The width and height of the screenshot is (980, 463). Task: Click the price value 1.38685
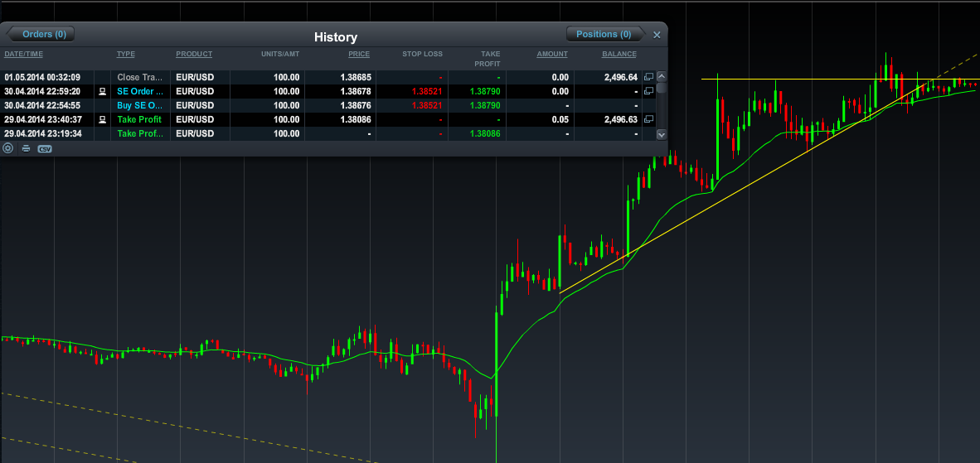356,77
